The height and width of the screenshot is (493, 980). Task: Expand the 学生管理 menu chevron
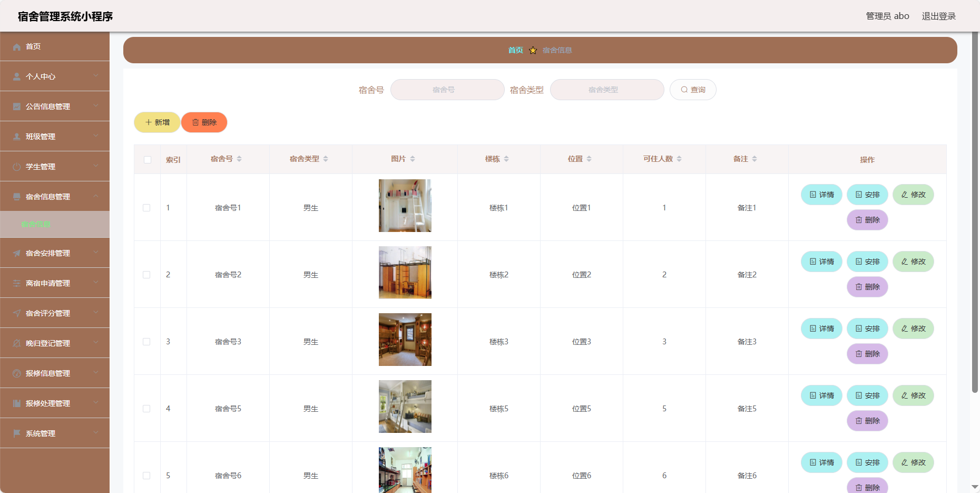(96, 166)
